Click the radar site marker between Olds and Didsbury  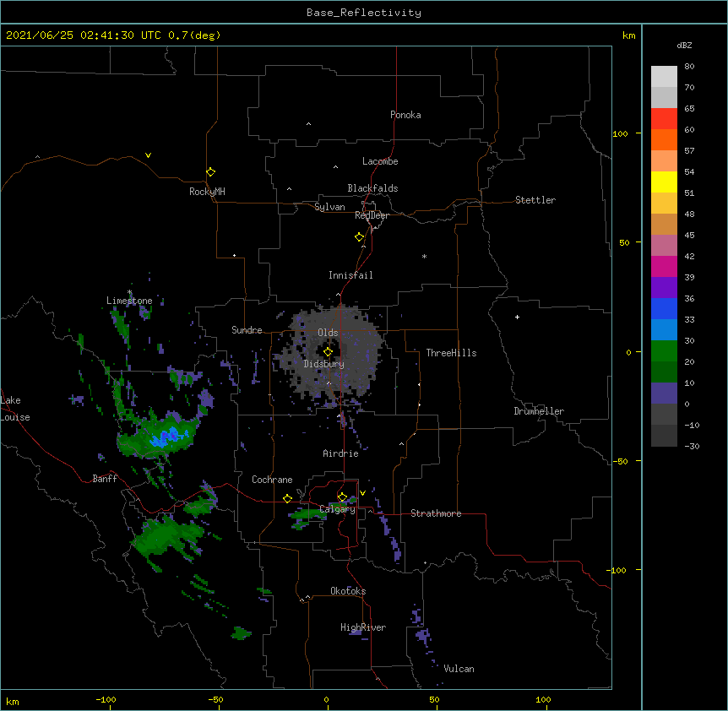pos(328,352)
